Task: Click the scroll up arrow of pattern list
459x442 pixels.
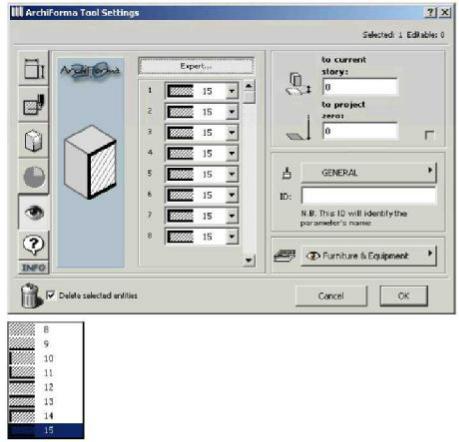Action: coord(249,86)
